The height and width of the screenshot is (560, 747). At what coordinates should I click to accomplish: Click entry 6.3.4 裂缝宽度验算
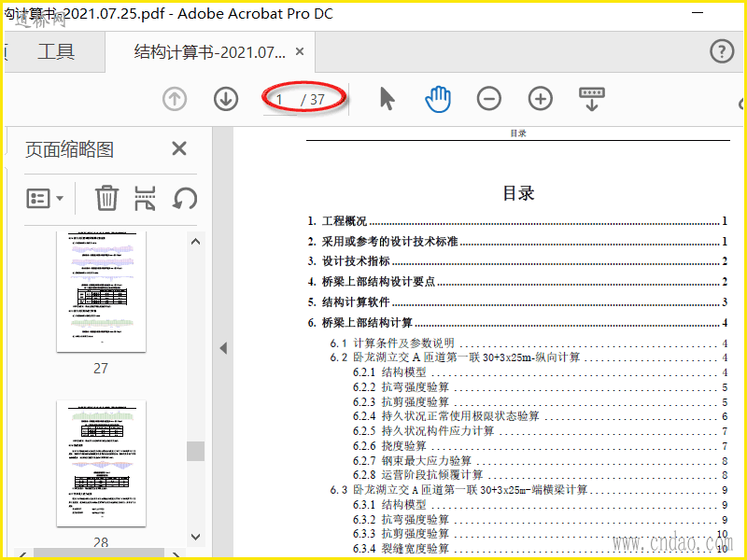pos(541,549)
